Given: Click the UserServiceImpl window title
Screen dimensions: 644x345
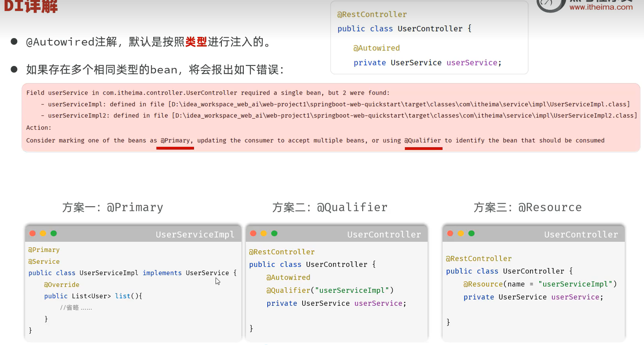Looking at the screenshot, I should click(x=195, y=235).
